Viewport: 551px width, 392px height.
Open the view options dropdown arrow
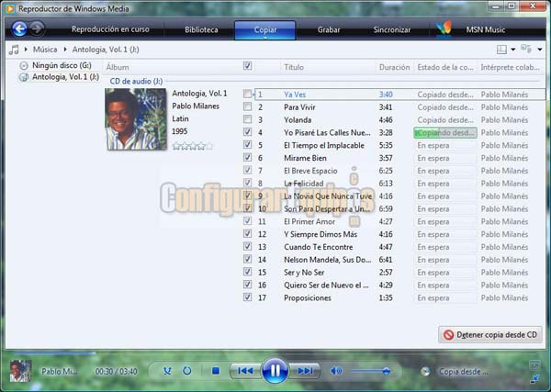[540, 50]
